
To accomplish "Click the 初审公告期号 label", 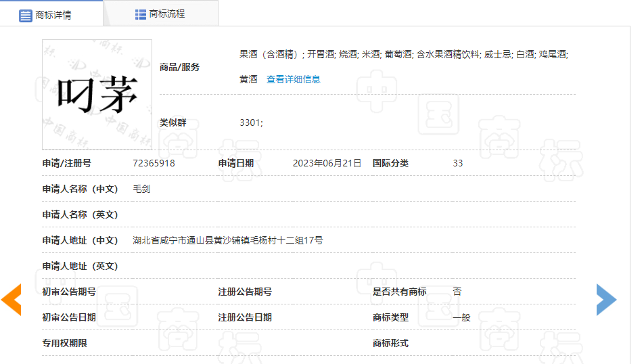I will click(x=69, y=292).
